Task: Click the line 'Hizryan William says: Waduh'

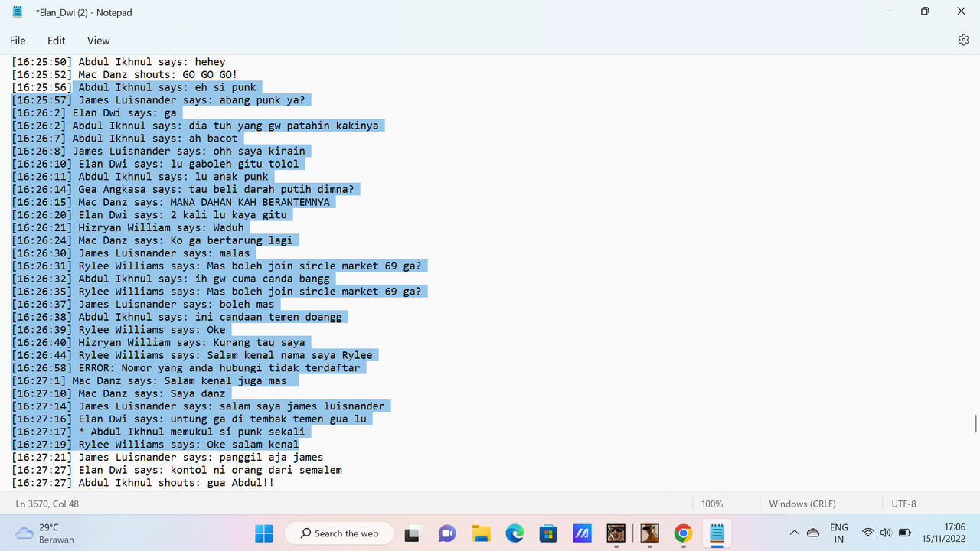Action: [128, 228]
